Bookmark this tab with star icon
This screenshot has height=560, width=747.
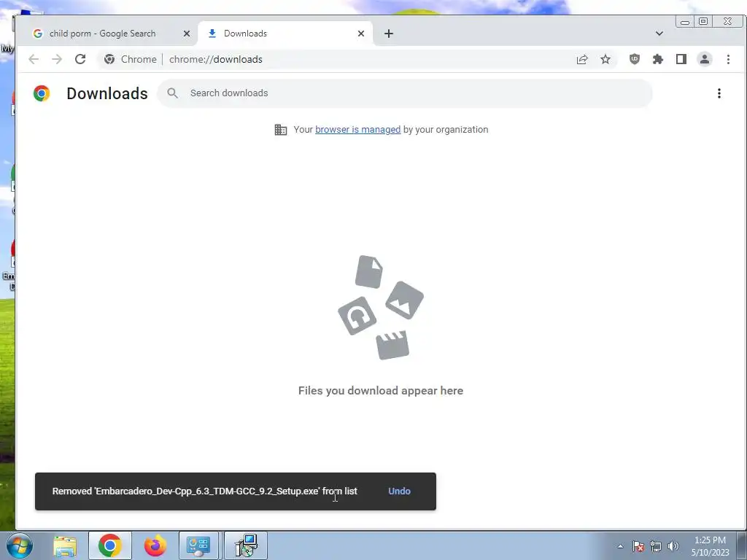pyautogui.click(x=605, y=59)
